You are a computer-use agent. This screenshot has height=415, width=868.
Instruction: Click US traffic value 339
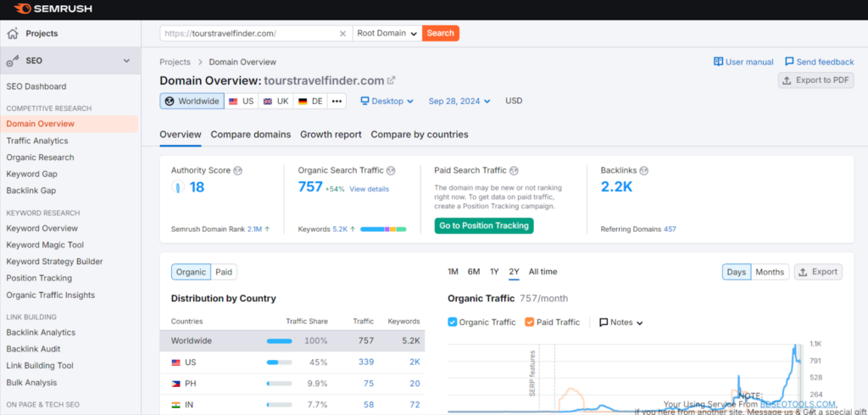(366, 362)
